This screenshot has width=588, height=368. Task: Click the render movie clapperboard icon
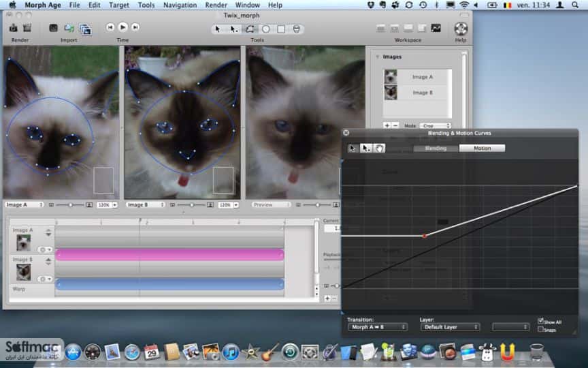[x=27, y=28]
